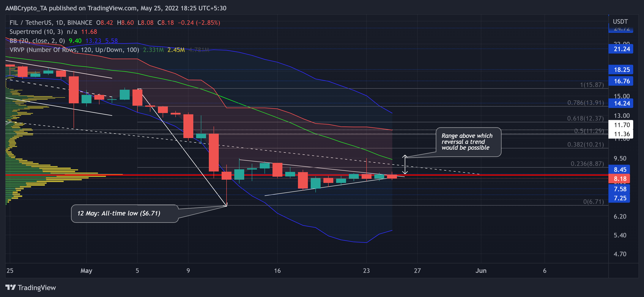
Task: Click the '23' date on time axis
Action: click(x=366, y=270)
